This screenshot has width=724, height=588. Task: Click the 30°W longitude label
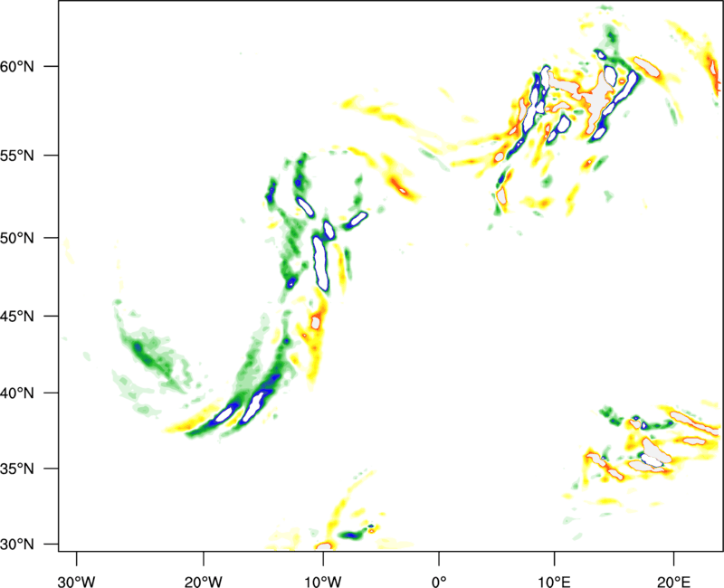77,582
